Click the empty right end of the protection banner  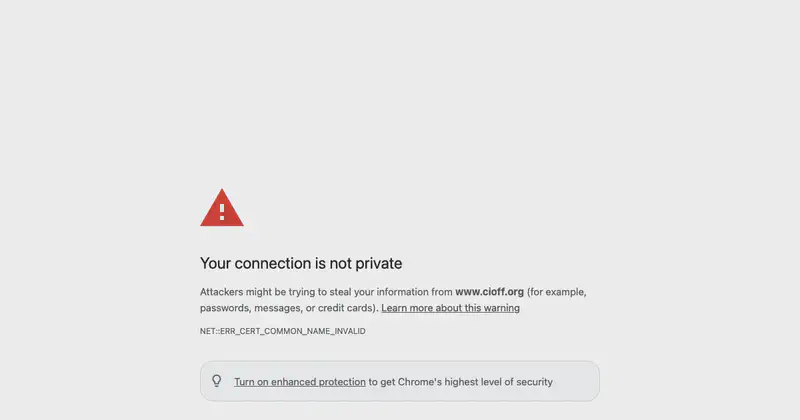pos(577,381)
